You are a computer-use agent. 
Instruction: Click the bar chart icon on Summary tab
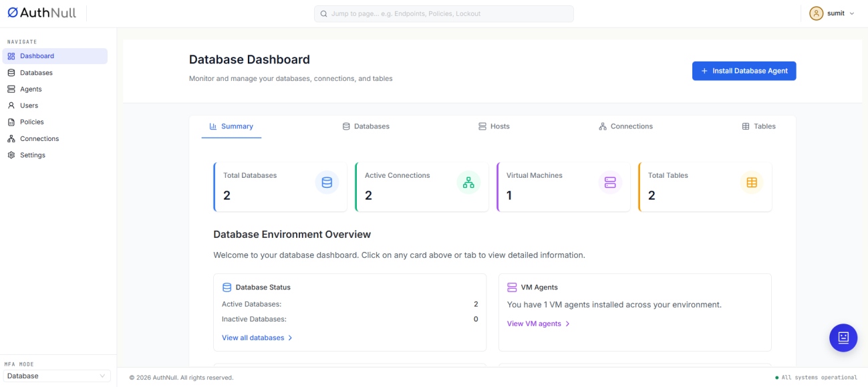click(213, 126)
